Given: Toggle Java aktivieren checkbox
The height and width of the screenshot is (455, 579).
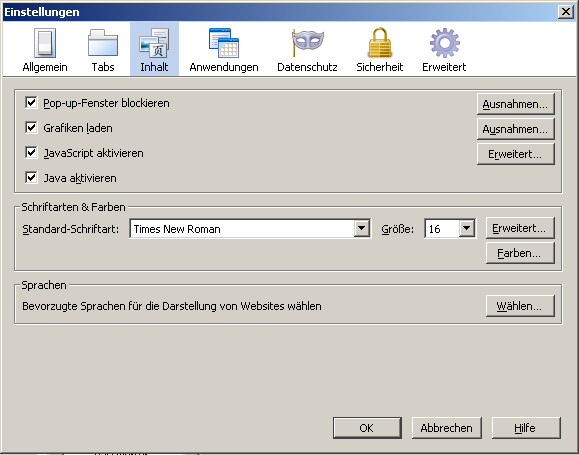Looking at the screenshot, I should coord(31,178).
